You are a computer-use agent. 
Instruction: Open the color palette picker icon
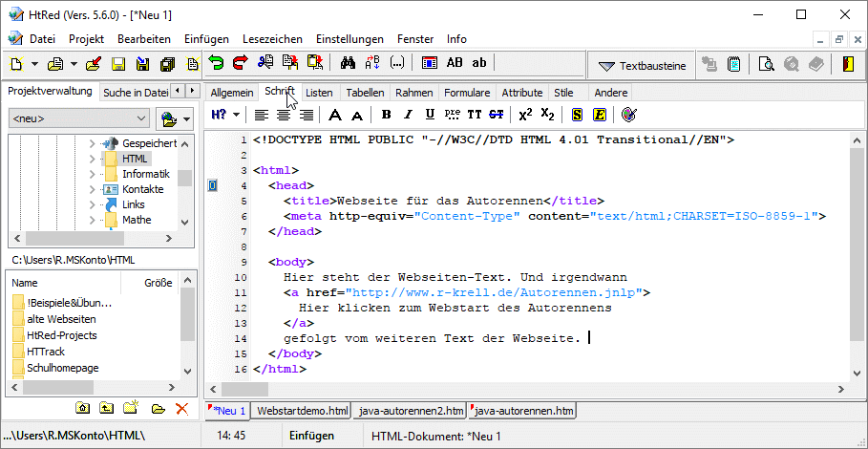[628, 115]
